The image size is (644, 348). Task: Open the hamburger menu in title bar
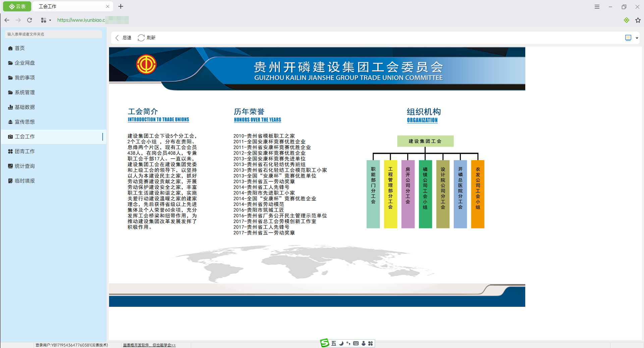597,7
